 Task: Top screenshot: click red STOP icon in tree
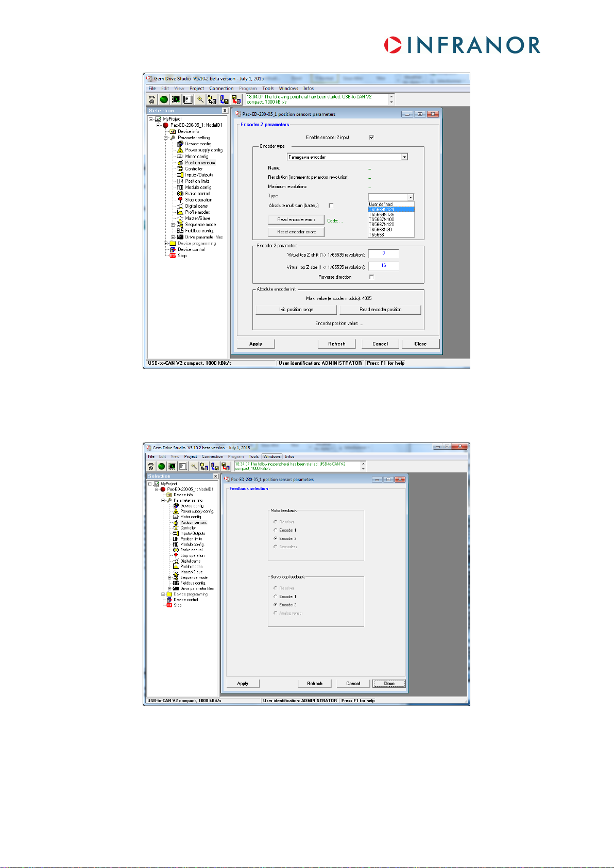173,256
